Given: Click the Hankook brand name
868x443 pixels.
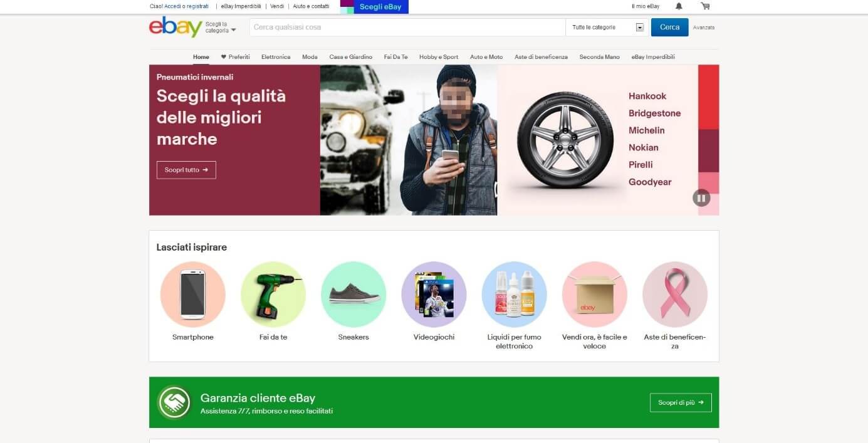Looking at the screenshot, I should tap(647, 96).
